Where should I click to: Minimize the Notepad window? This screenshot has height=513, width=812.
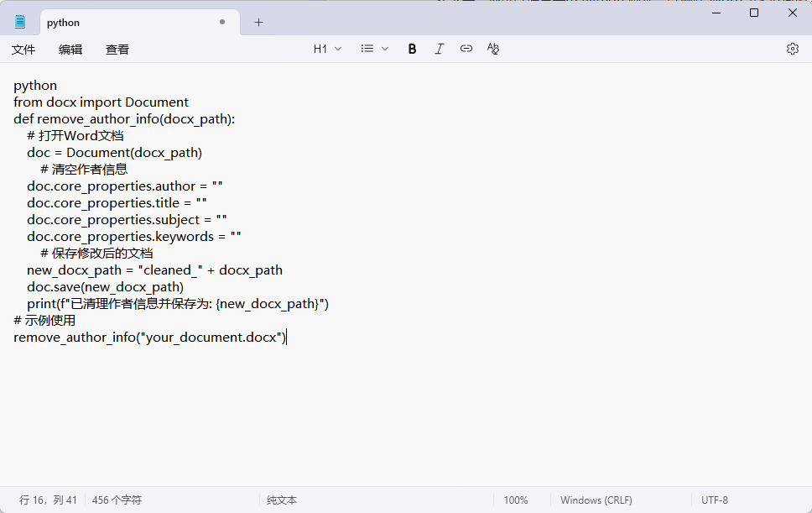716,13
